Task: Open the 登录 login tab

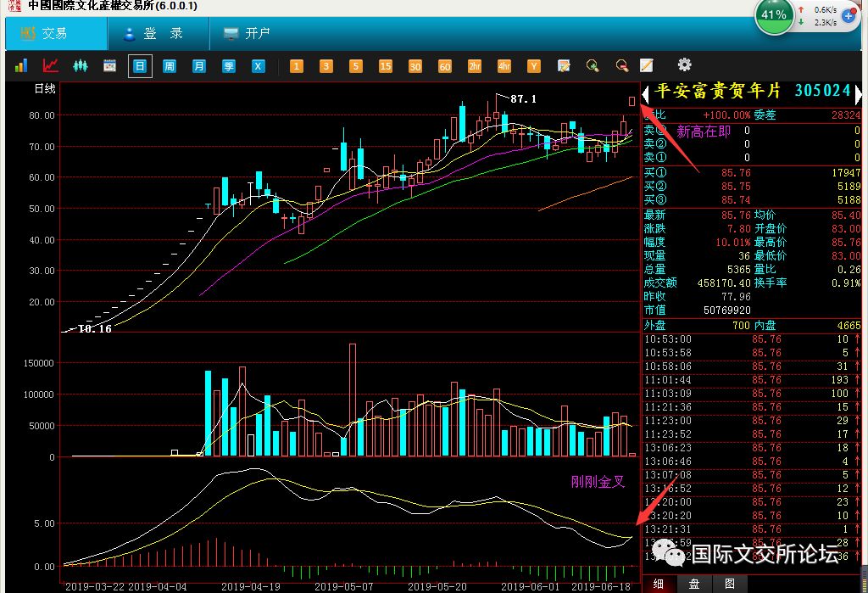Action: [x=159, y=33]
